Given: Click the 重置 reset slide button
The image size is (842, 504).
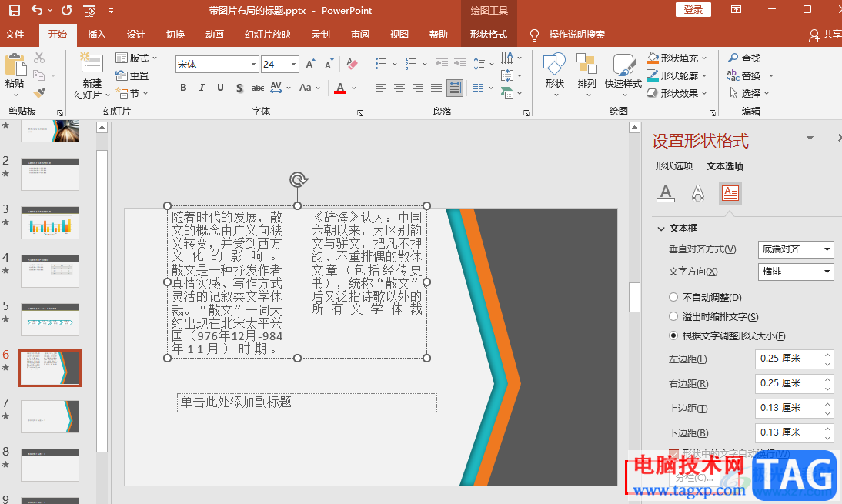Looking at the screenshot, I should [132, 75].
